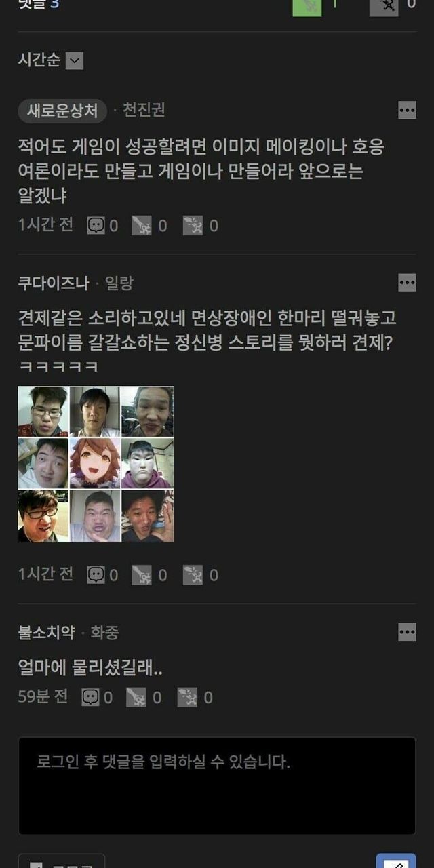Click reply bubble icon on 쿠다이즈나's comment
Image resolution: width=434 pixels, height=868 pixels.
(96, 575)
